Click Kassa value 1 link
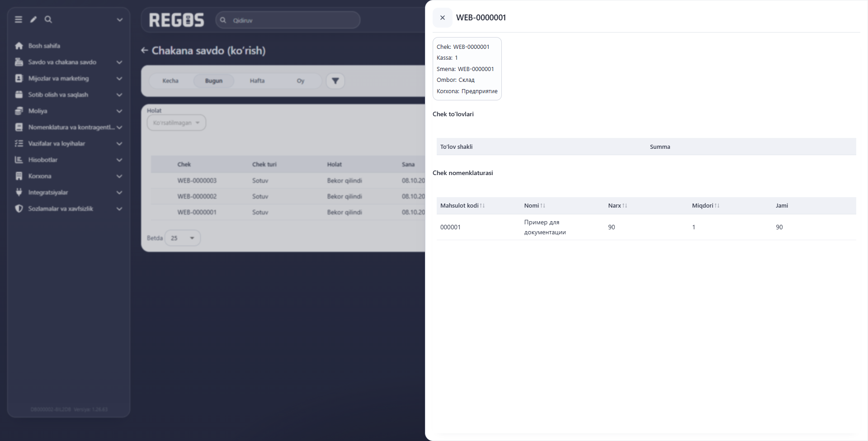The image size is (868, 441). coord(456,58)
